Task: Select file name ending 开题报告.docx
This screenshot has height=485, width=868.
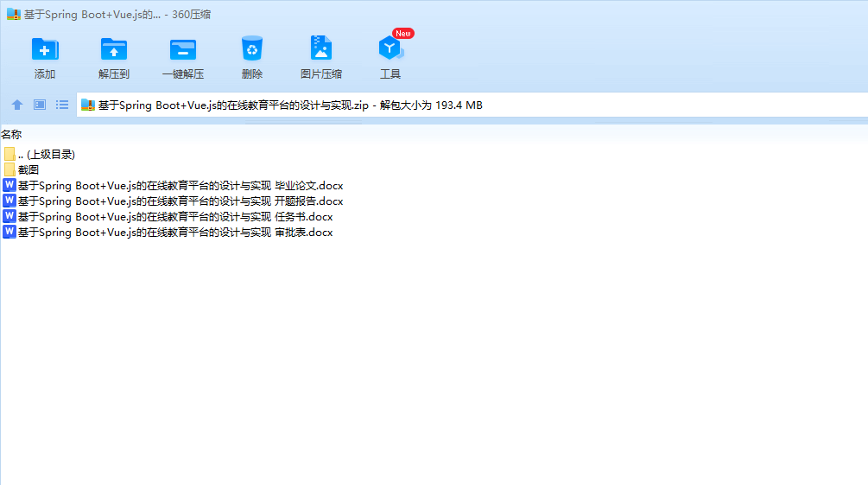Action: pyautogui.click(x=181, y=201)
